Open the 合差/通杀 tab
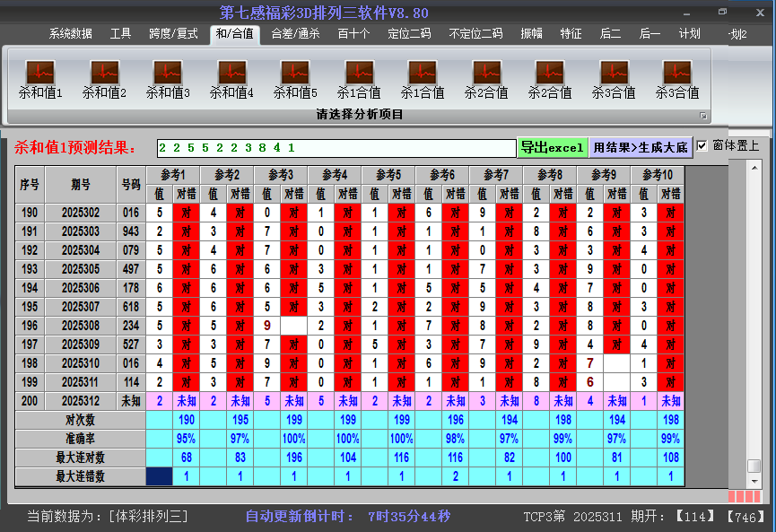 coord(295,34)
